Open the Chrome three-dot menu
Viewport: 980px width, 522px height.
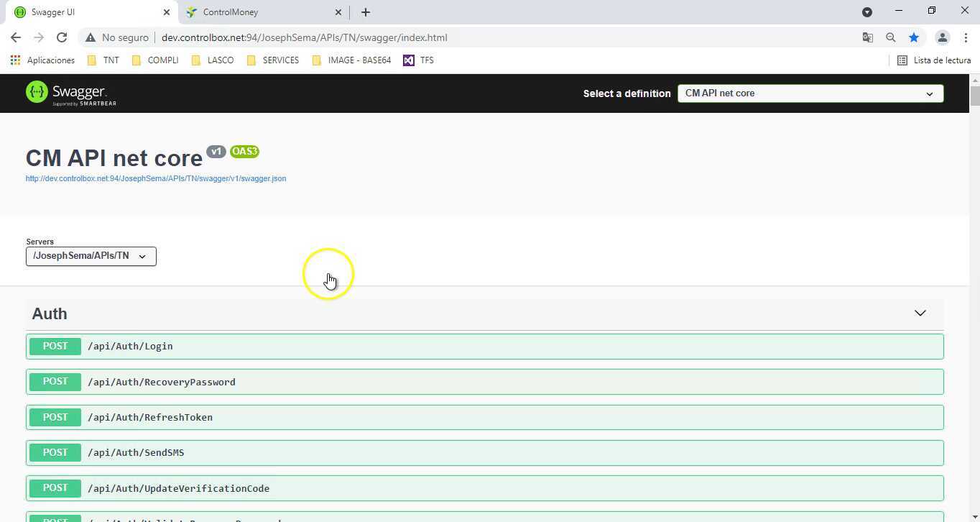[x=965, y=37]
